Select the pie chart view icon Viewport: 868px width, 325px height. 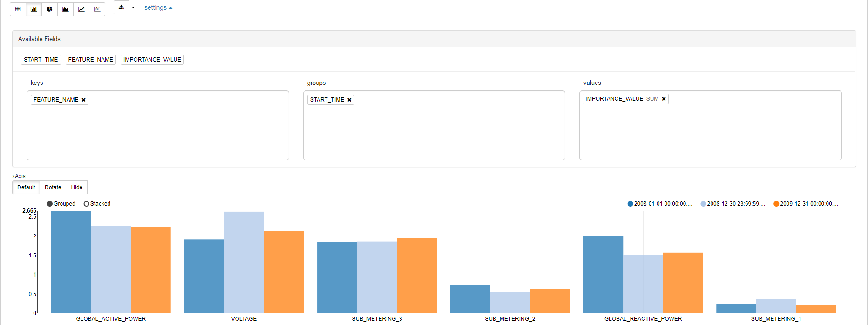click(50, 9)
